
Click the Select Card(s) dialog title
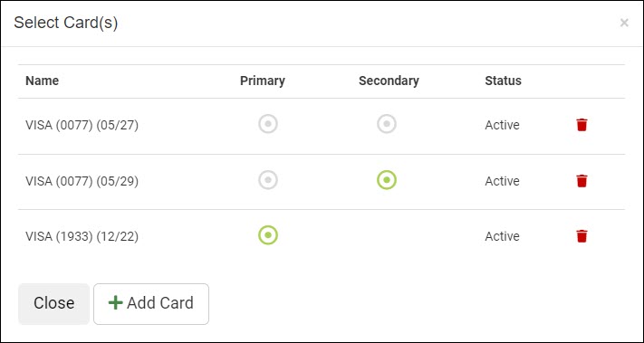pos(66,23)
